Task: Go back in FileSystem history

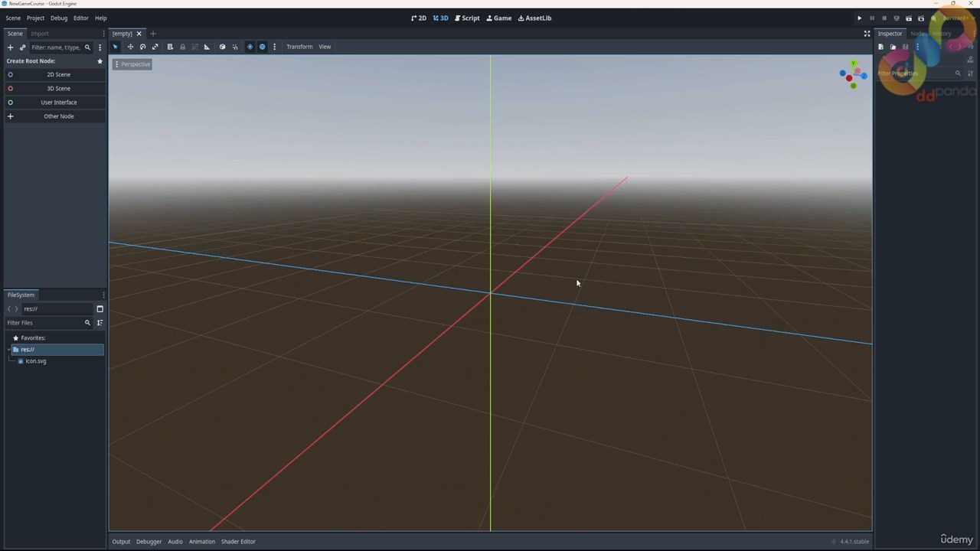Action: (x=9, y=309)
